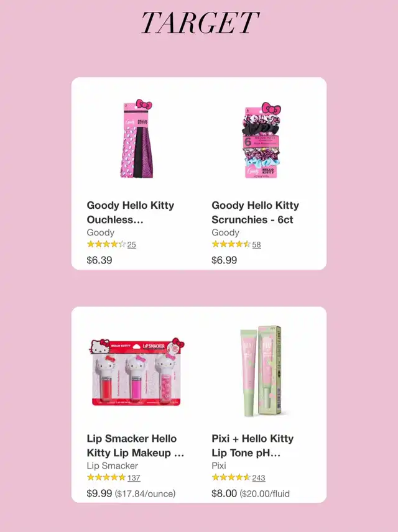View the 137 reviews for Lip Smacker
This screenshot has height=532, width=398.
134,478
